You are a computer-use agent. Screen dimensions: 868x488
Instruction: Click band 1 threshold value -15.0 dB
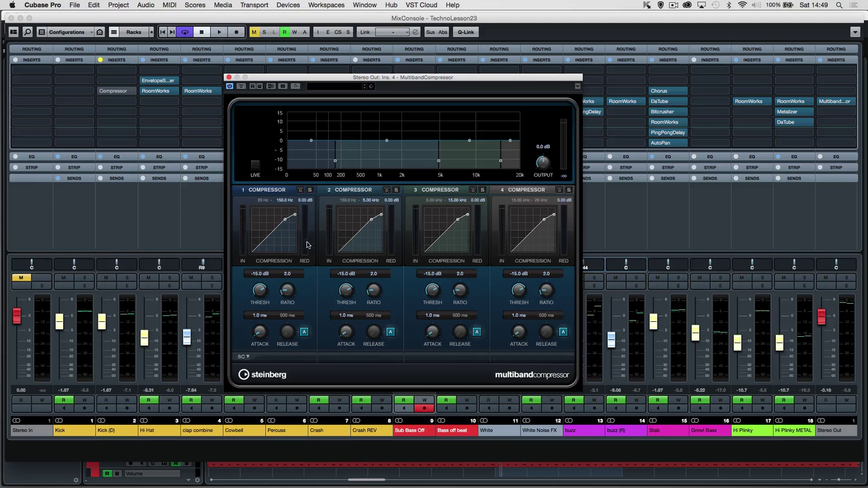tap(260, 274)
